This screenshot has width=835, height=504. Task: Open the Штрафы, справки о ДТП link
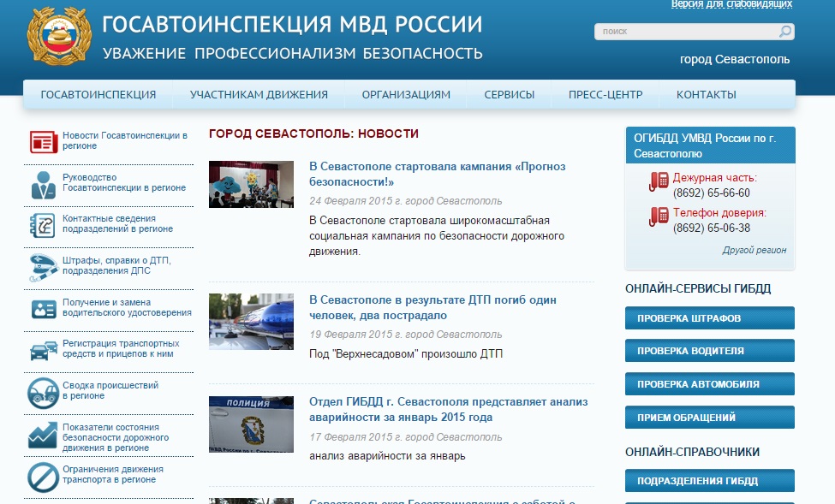coord(116,265)
